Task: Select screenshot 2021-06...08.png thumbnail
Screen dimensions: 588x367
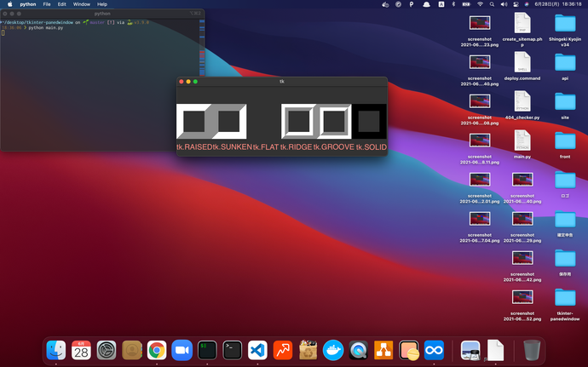Action: (x=480, y=101)
